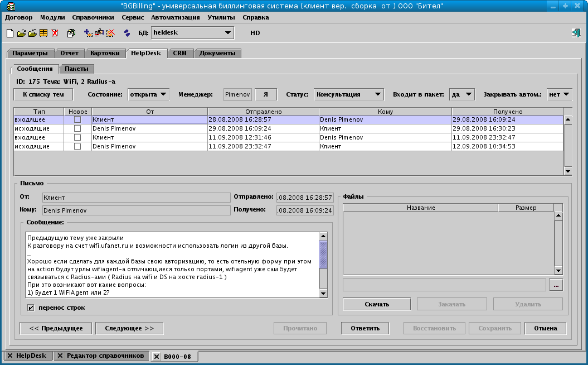
Task: Switch to the CRM tab
Action: click(x=180, y=52)
